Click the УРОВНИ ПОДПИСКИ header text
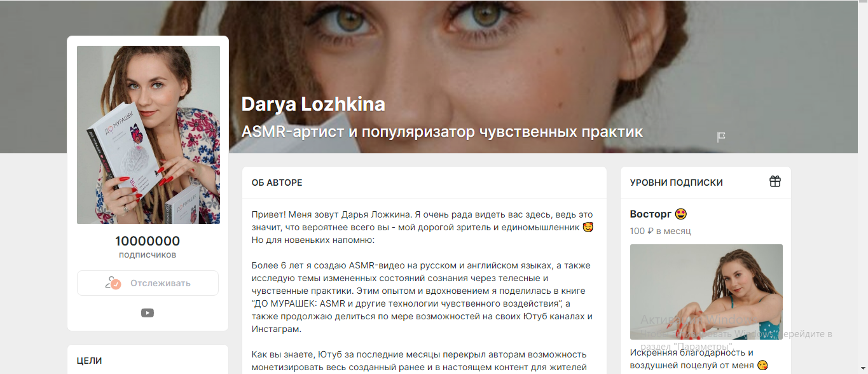Viewport: 868px width, 374px height. click(677, 183)
